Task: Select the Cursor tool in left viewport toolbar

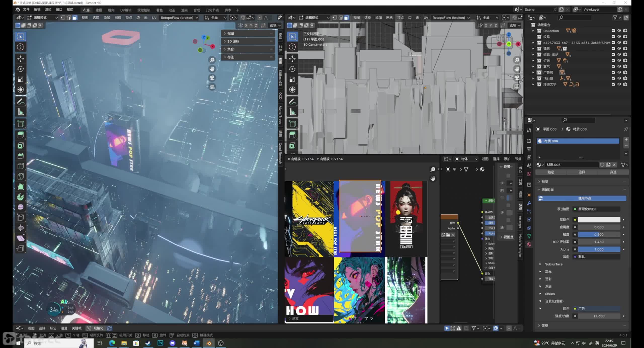Action: pos(21,47)
